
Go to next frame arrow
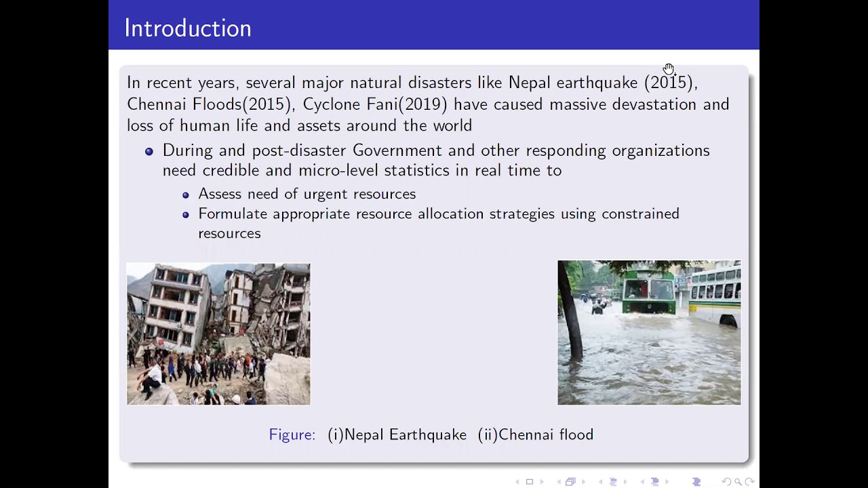(583, 482)
